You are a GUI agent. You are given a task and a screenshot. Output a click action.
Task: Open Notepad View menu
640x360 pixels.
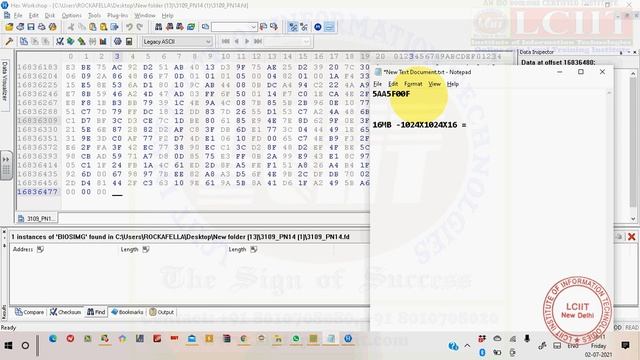[x=434, y=84]
